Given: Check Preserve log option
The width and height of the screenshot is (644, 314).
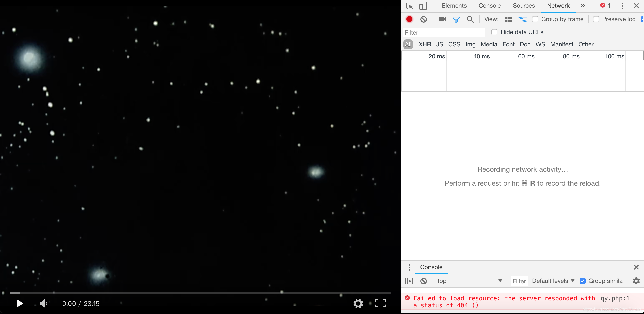Looking at the screenshot, I should [x=596, y=19].
